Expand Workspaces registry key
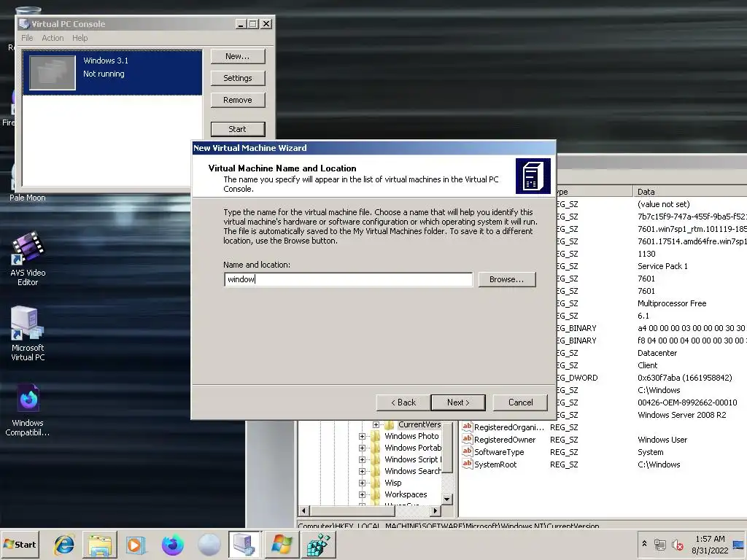747x560 pixels. click(x=362, y=495)
